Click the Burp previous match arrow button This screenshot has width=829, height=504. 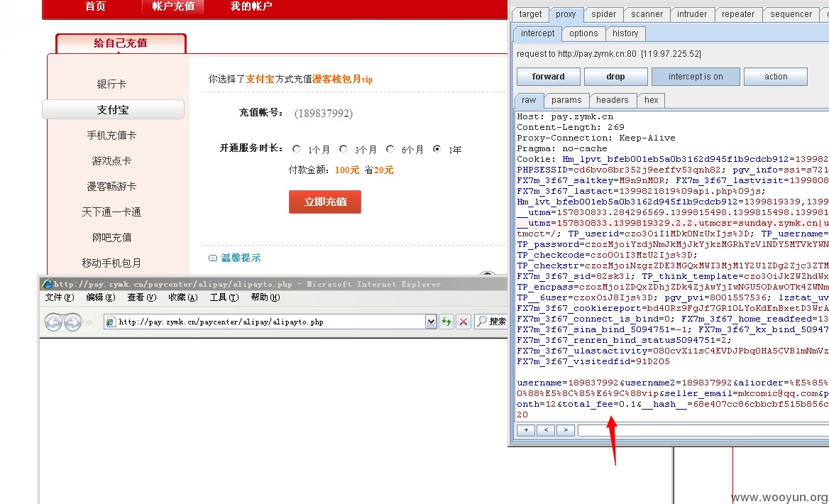tap(546, 430)
